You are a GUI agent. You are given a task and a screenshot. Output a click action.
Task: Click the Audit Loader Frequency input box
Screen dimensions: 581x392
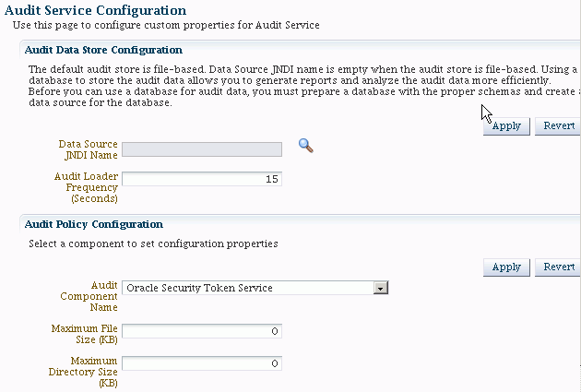[201, 179]
